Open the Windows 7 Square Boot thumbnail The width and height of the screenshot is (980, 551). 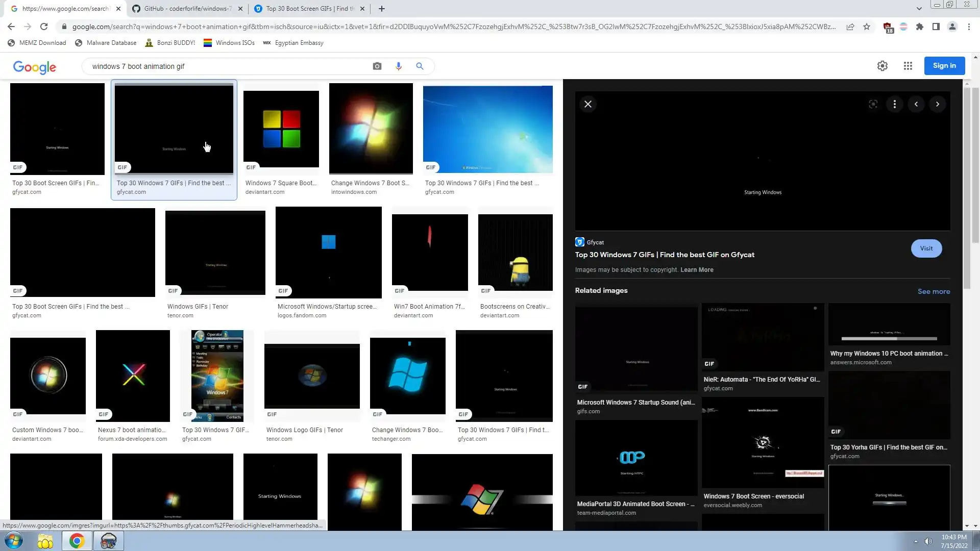[281, 129]
